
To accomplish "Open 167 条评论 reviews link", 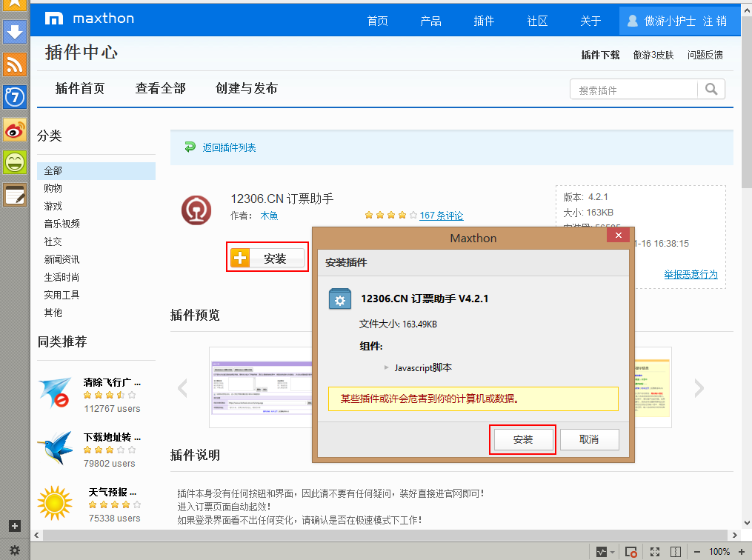I will (x=442, y=216).
